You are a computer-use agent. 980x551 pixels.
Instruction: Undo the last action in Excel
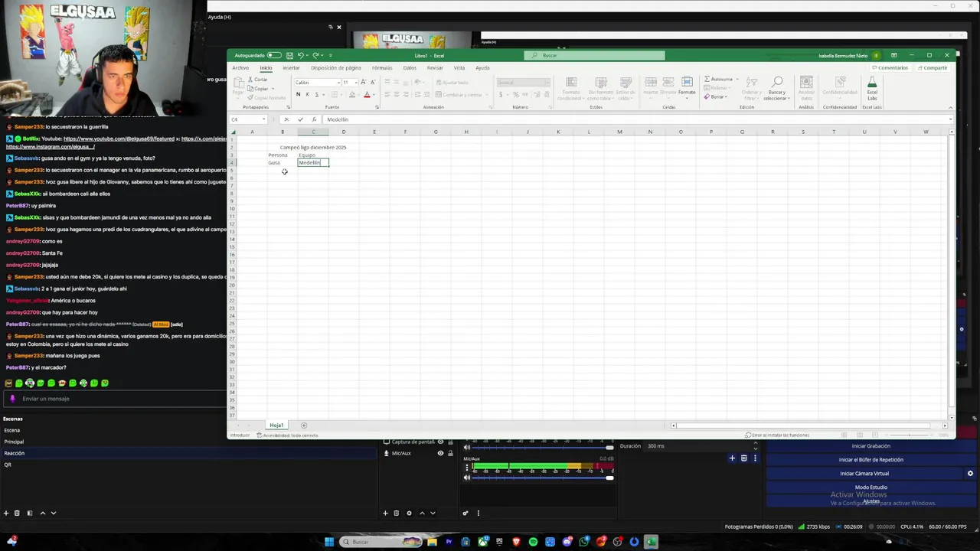300,55
